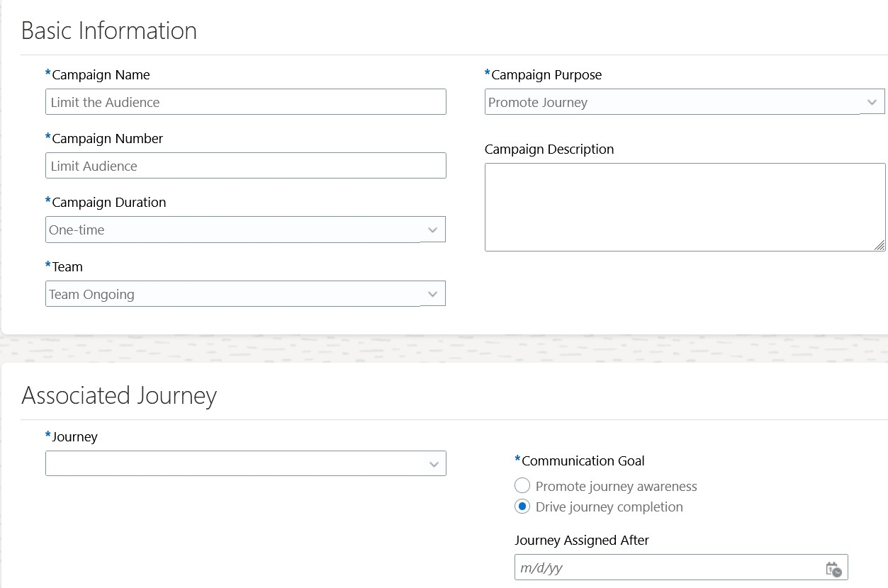The image size is (888, 588).
Task: Click the Communication Goal label
Action: tap(583, 461)
